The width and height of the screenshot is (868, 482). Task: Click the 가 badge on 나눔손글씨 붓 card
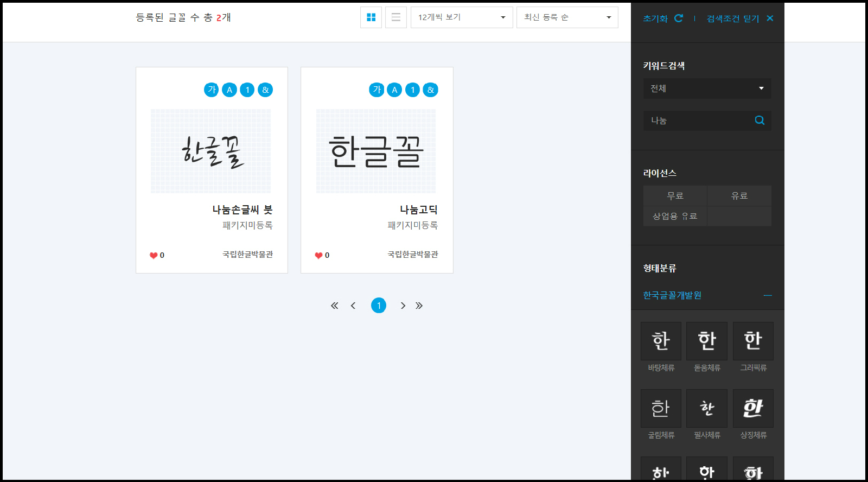212,90
